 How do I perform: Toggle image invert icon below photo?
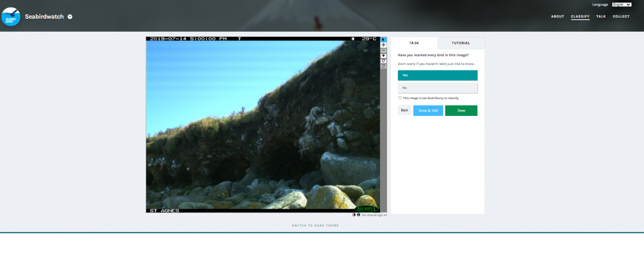(354, 215)
